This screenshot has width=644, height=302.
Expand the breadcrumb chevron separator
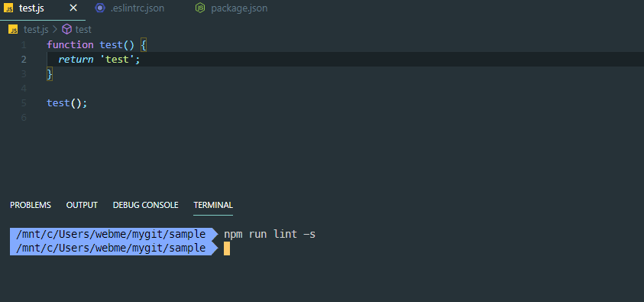pyautogui.click(x=55, y=30)
